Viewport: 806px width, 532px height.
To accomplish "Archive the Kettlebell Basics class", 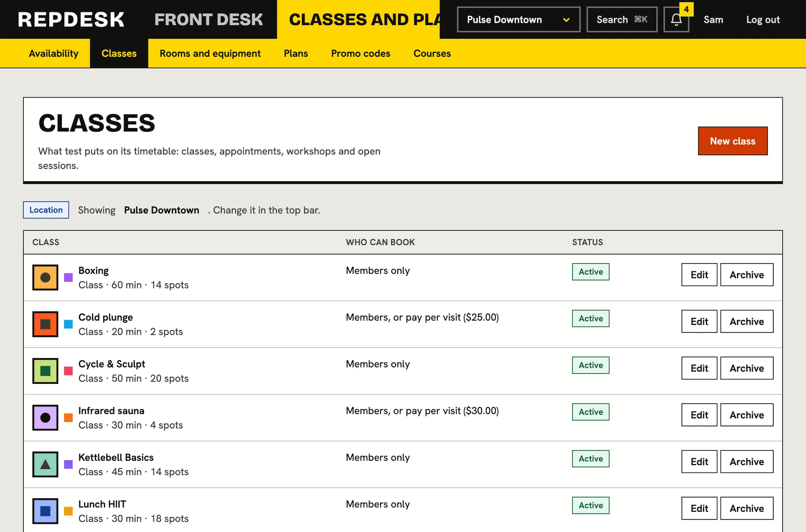I will (747, 462).
